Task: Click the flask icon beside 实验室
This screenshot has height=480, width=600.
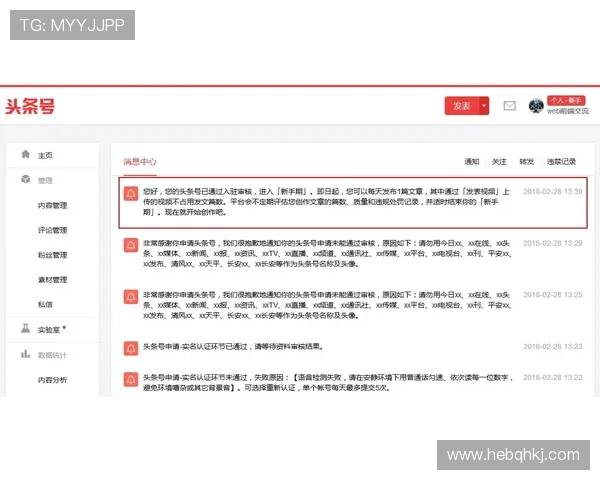Action: tap(26, 328)
